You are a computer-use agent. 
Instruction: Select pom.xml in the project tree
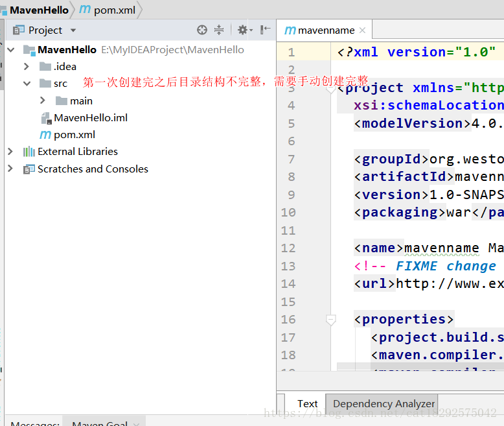[x=74, y=135]
